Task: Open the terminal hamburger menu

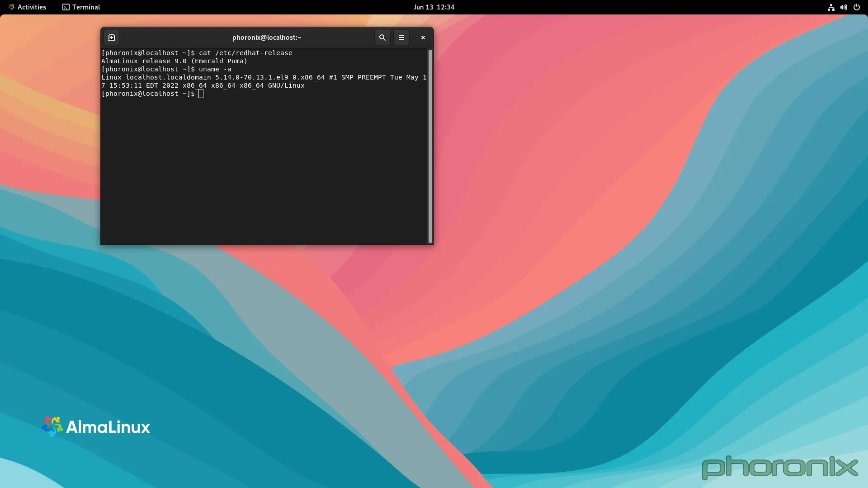Action: [x=401, y=38]
